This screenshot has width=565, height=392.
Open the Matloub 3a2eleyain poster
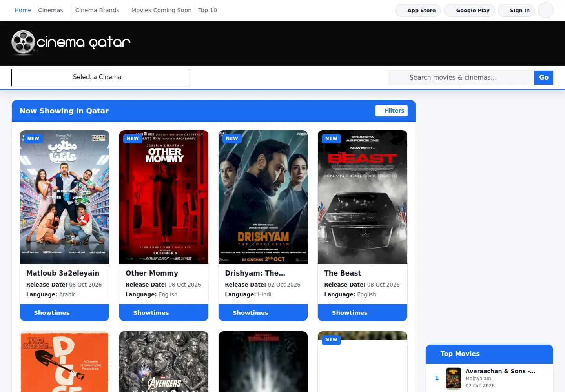pyautogui.click(x=64, y=197)
